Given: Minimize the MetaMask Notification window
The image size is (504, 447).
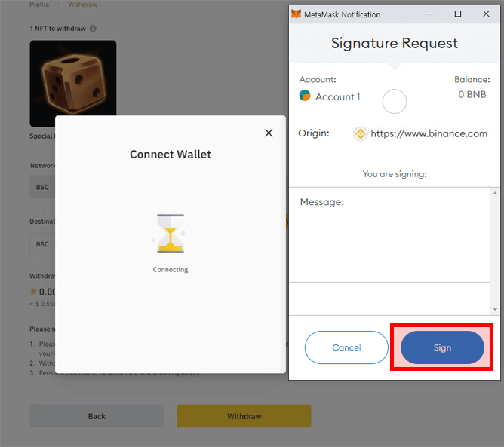Looking at the screenshot, I should pyautogui.click(x=429, y=14).
